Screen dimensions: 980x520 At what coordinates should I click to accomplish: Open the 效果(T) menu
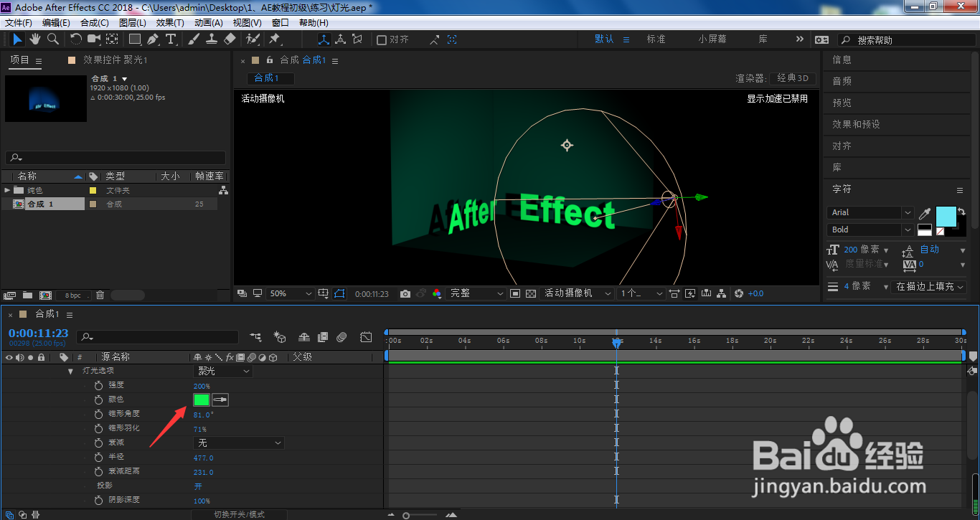[170, 23]
